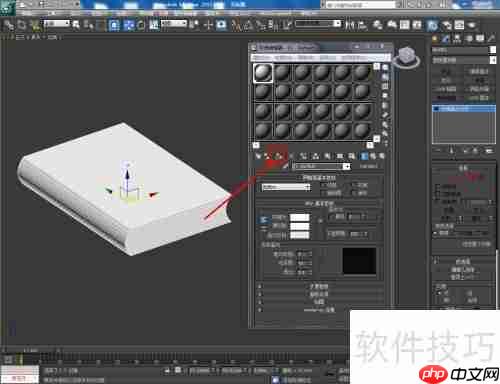Screen dimensions: 500x384
Task: Pick material from object eyedropper
Action: tap(285, 166)
